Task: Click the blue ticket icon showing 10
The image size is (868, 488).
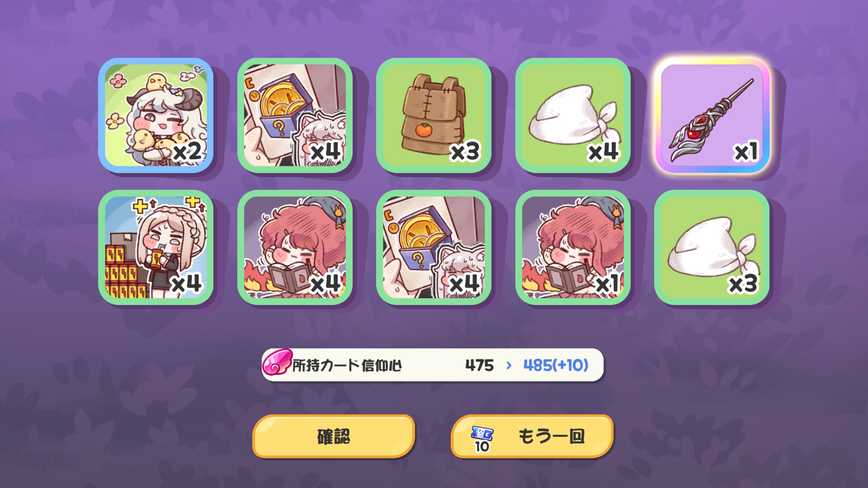Action: tap(482, 438)
